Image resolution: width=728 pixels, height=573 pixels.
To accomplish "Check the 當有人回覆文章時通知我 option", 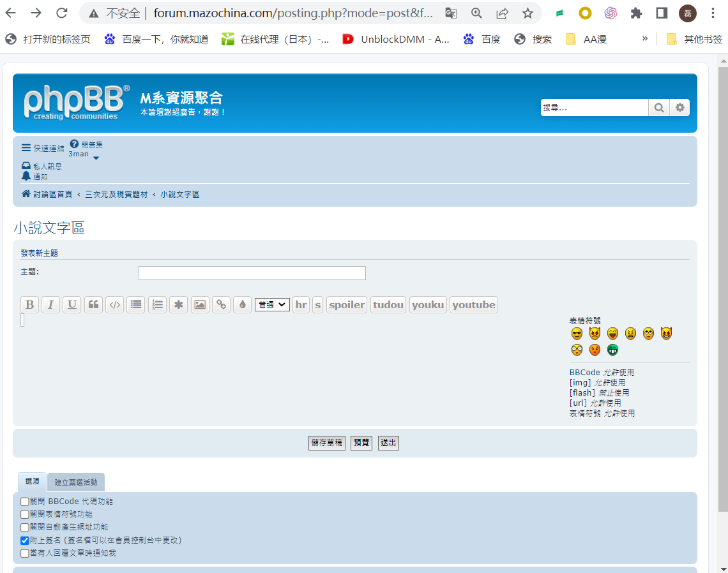I will 25,554.
